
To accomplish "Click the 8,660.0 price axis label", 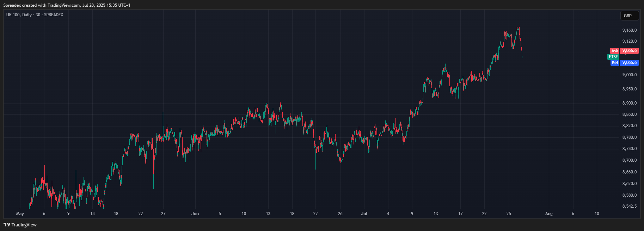I will pos(630,172).
